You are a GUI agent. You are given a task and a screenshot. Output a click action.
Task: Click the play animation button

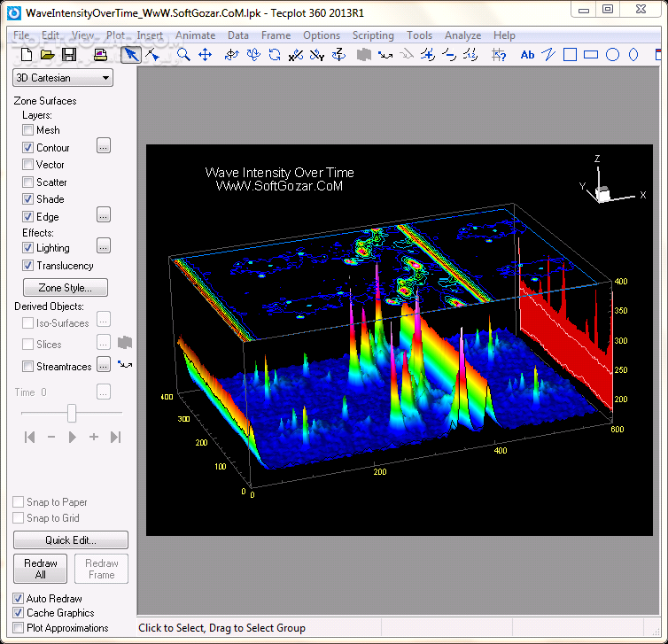[x=73, y=437]
